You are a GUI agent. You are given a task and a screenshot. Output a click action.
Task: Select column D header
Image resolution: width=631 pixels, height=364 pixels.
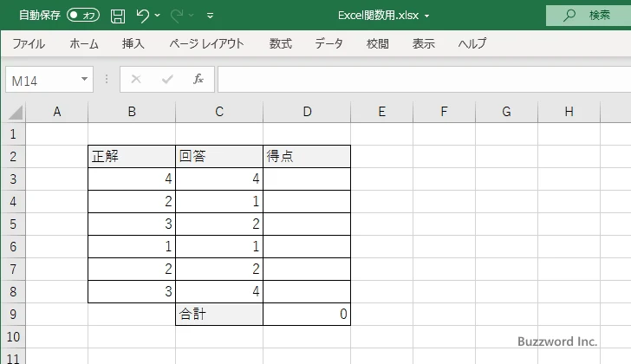307,112
